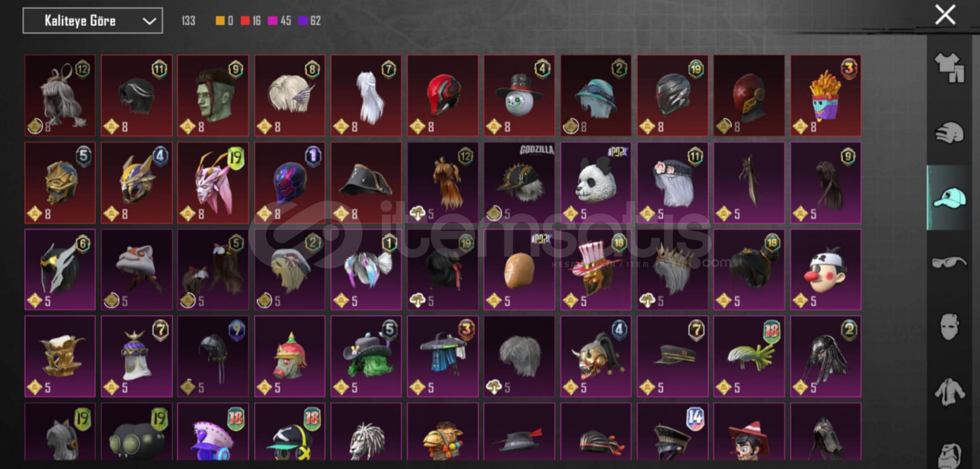The height and width of the screenshot is (469, 980).
Task: Select the panda head item
Action: point(595,183)
